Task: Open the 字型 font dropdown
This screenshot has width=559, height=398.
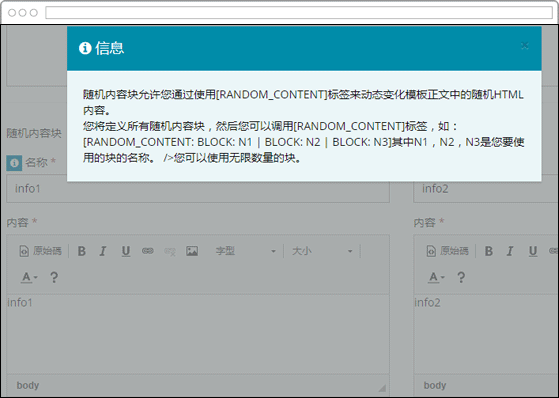Action: [245, 251]
